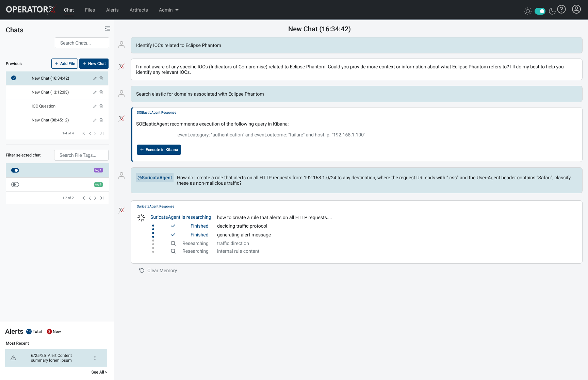The height and width of the screenshot is (380, 588).
Task: Expand the Admin dropdown menu
Action: 168,10
